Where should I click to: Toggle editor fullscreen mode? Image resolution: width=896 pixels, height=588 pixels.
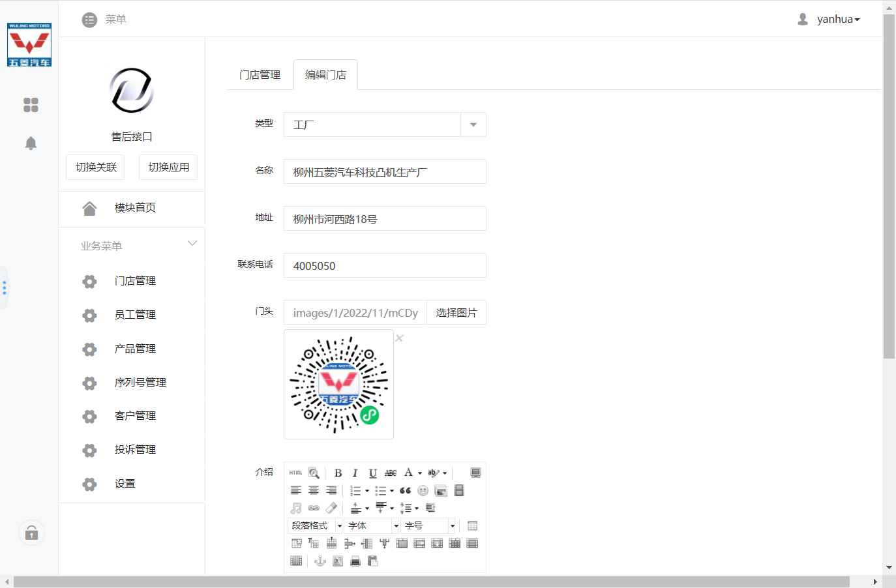point(475,473)
